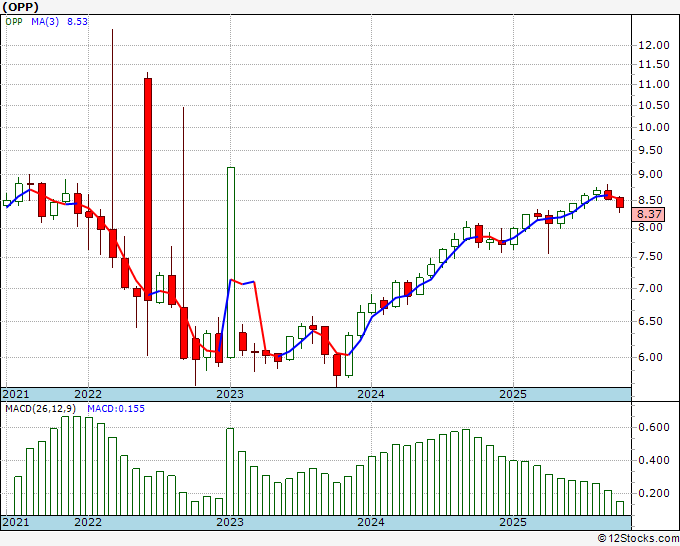Viewport: 680px width, 546px height.
Task: Click the 7.00 price axis label
Action: [650, 288]
